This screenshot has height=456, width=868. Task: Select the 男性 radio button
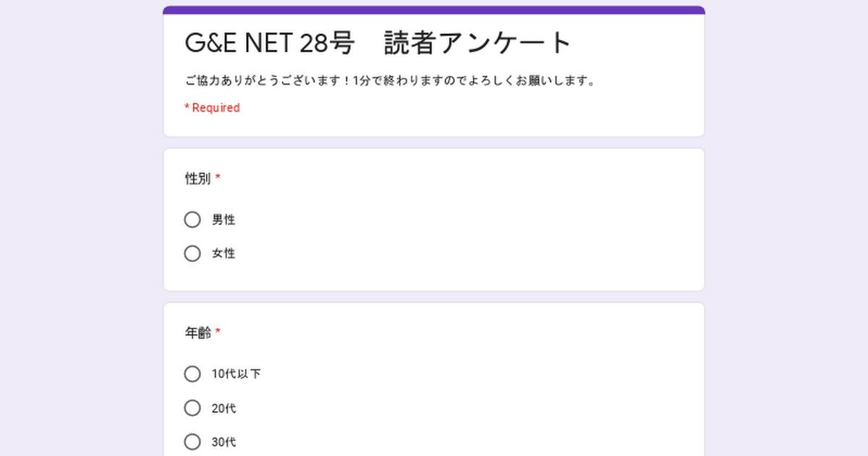(192, 219)
